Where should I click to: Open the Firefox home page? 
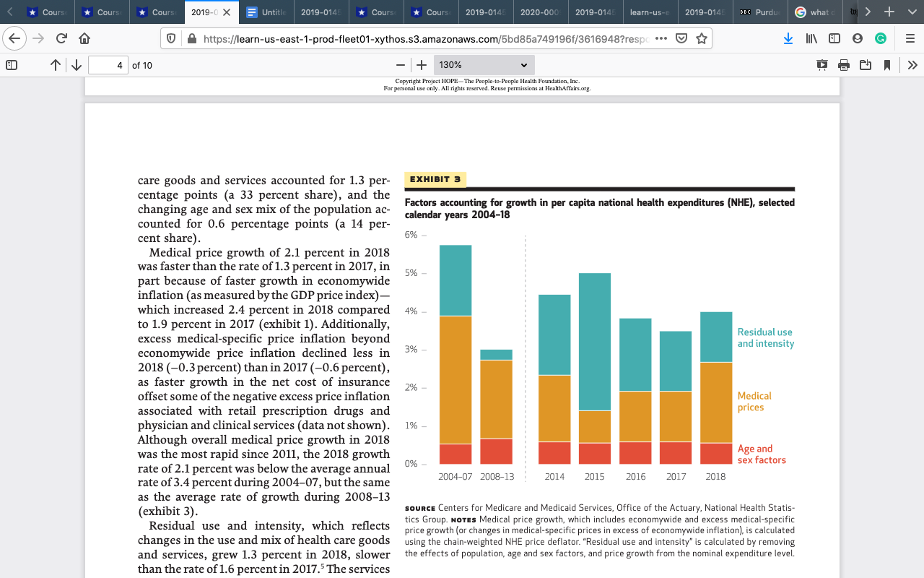coord(84,38)
